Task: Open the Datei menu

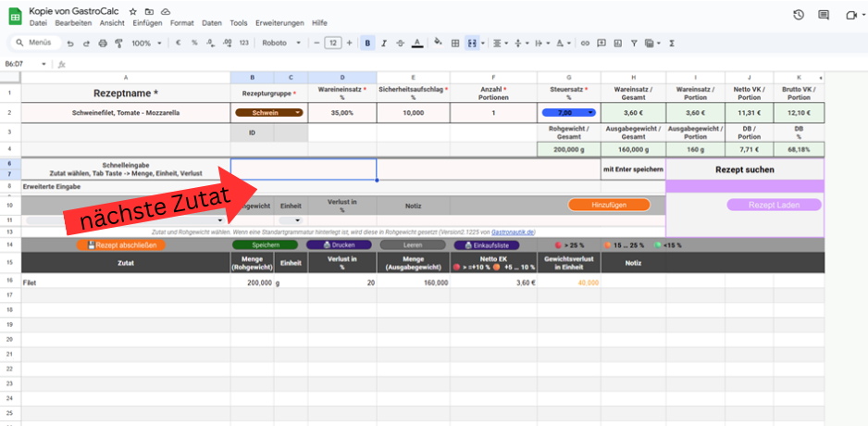Action: [38, 23]
